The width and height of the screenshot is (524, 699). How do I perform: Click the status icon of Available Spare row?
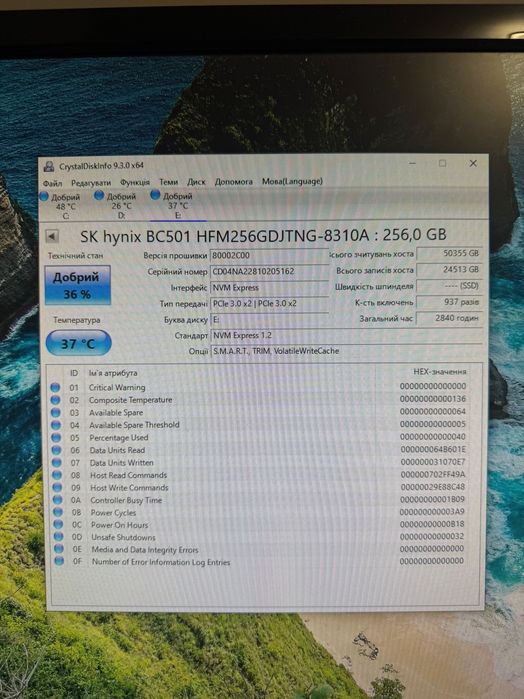click(56, 412)
